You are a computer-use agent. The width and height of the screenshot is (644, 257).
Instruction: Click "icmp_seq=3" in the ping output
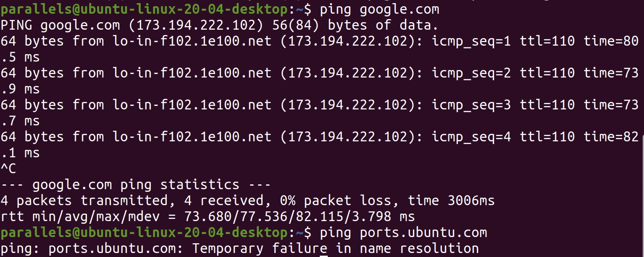point(471,105)
